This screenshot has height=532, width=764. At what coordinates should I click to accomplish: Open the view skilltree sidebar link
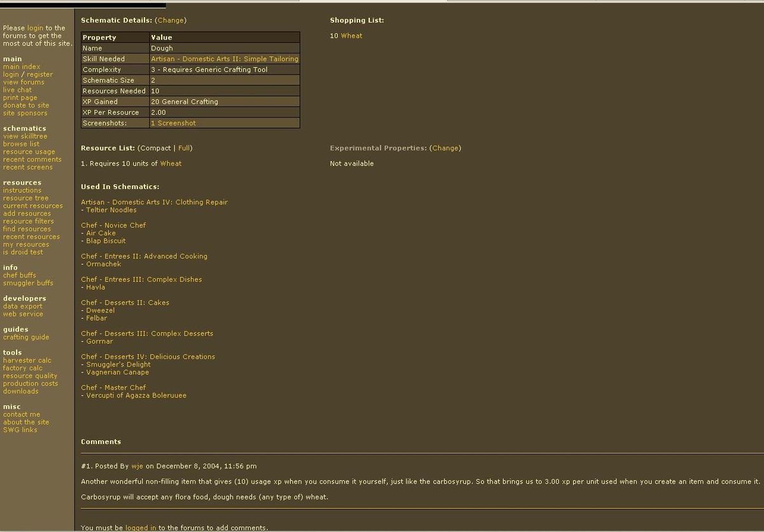point(25,136)
